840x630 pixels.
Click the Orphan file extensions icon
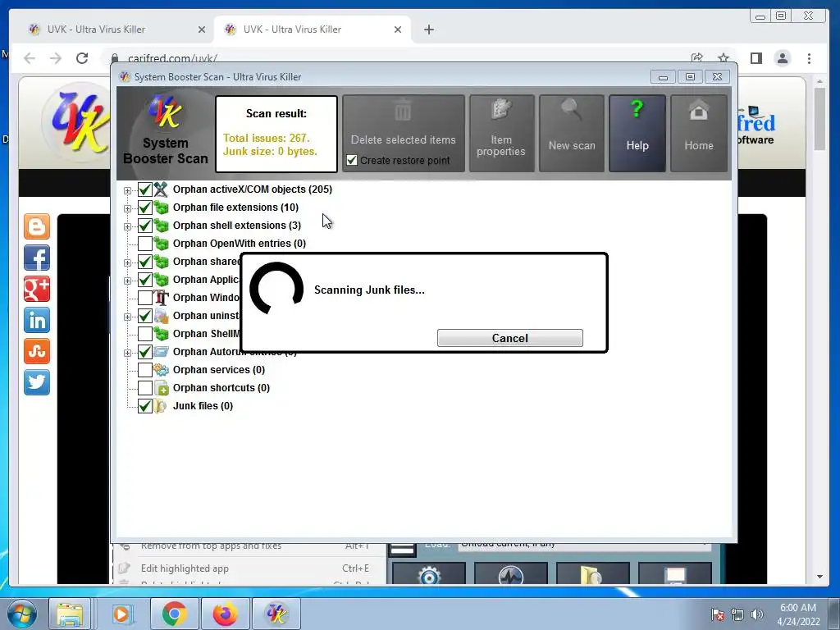[161, 208]
